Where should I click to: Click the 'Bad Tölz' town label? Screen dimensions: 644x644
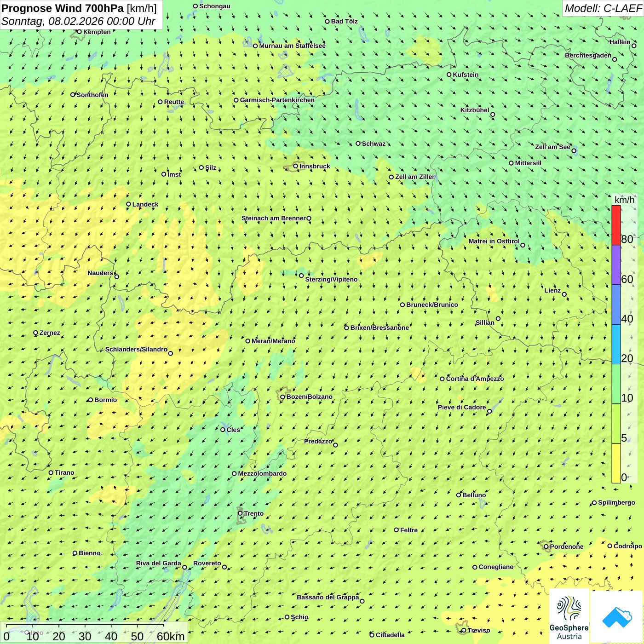(x=345, y=21)
